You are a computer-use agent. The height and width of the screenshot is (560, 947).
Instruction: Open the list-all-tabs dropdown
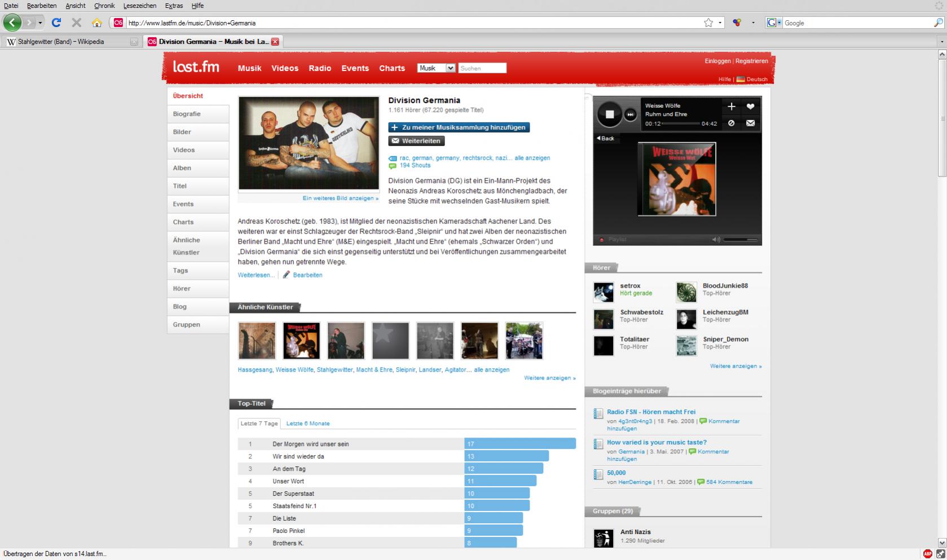(941, 42)
